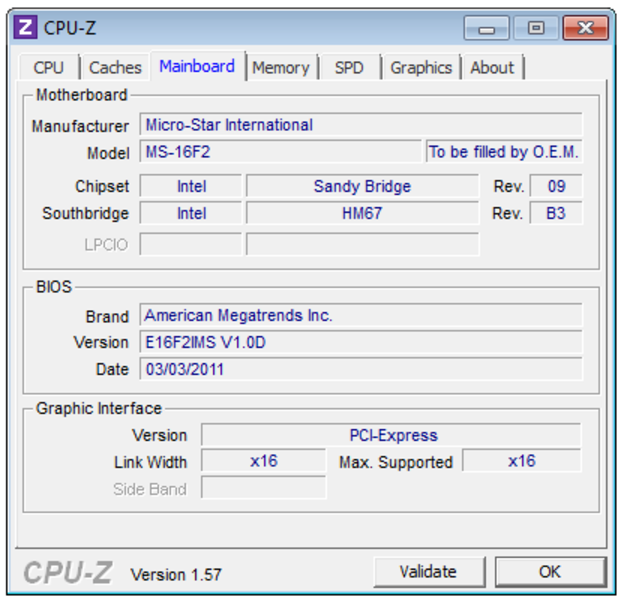Click the E16F2IMS V1.0D version field

click(360, 342)
